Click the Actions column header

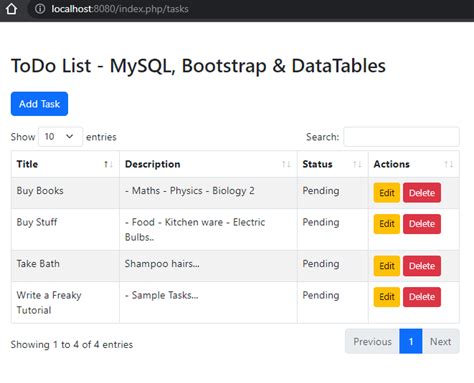pos(414,164)
